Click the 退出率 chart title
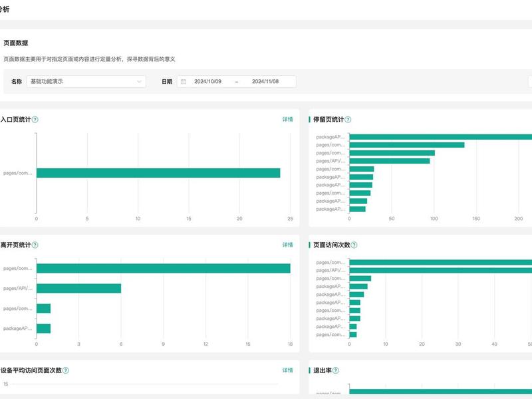Screen dimensions: 532x399 tap(323, 370)
